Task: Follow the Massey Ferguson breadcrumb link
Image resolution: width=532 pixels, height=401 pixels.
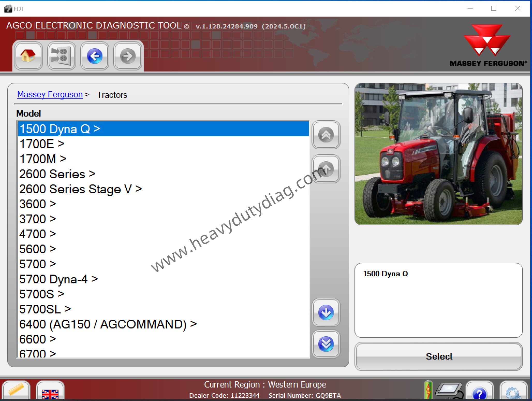Action: pyautogui.click(x=50, y=95)
